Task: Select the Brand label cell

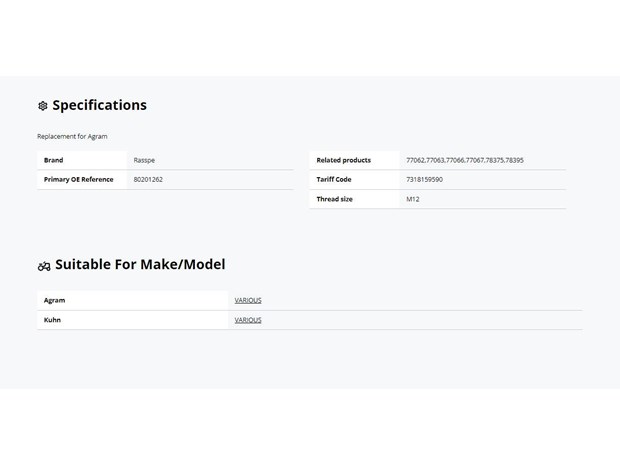Action: (x=82, y=160)
